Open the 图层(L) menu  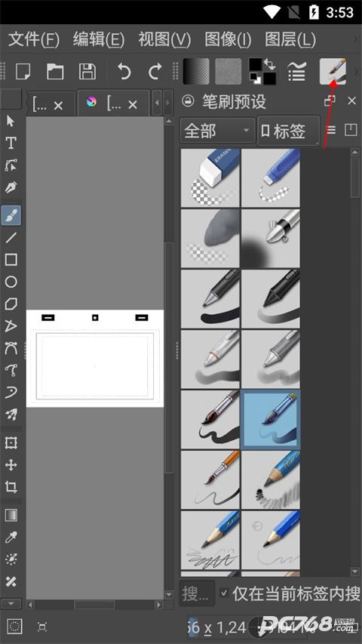point(290,40)
